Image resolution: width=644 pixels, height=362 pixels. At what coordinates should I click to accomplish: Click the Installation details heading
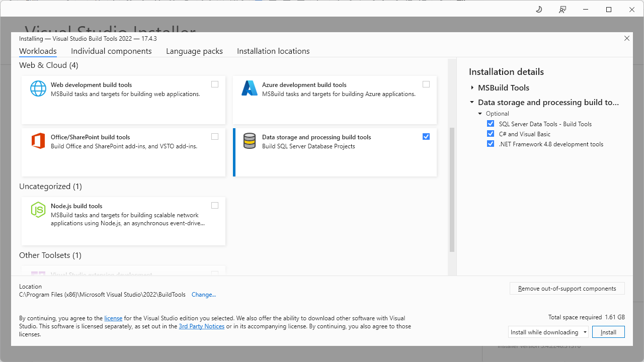pyautogui.click(x=506, y=72)
